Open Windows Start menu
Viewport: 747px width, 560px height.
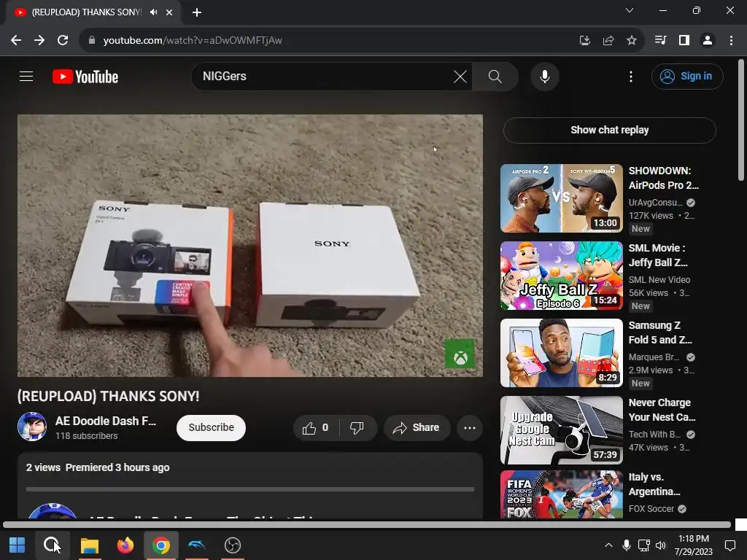point(18,545)
